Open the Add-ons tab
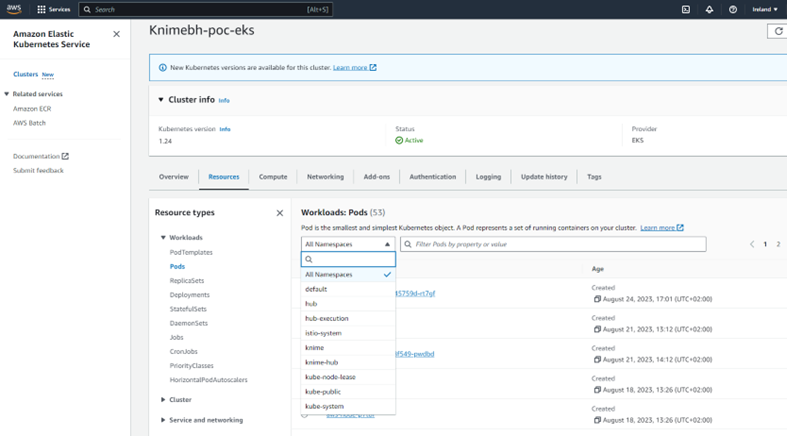The image size is (787, 436). point(376,177)
